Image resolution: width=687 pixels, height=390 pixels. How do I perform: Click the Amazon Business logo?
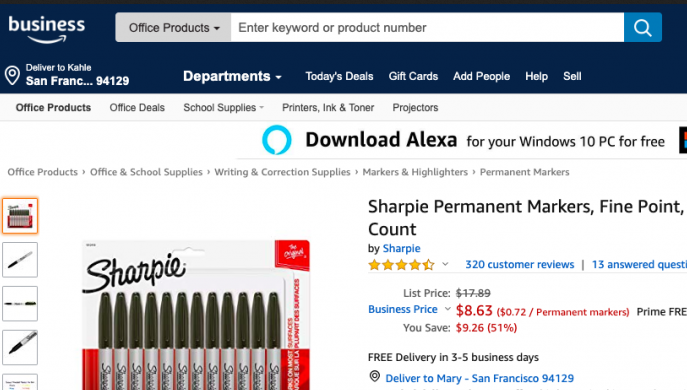tap(46, 29)
